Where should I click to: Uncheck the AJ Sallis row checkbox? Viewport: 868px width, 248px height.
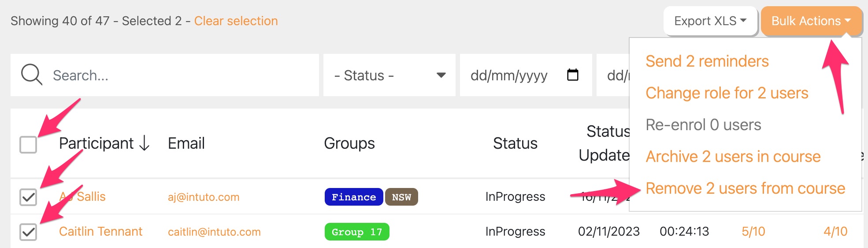pyautogui.click(x=28, y=197)
